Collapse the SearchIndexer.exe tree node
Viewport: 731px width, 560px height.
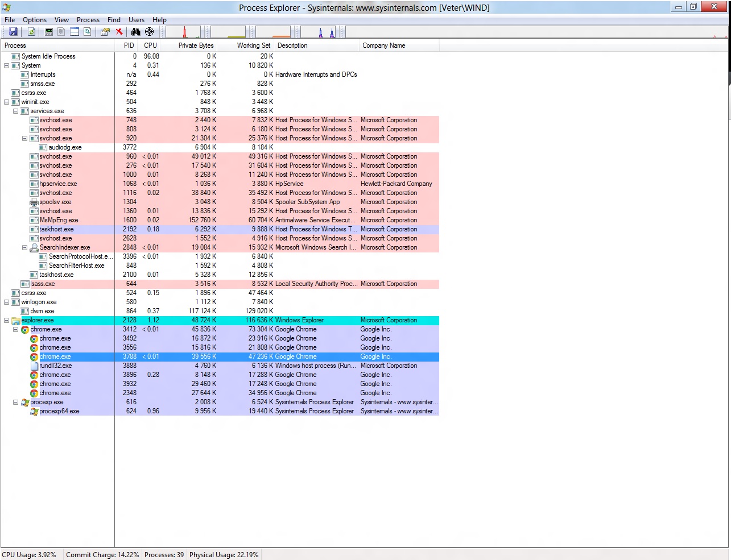coord(24,247)
